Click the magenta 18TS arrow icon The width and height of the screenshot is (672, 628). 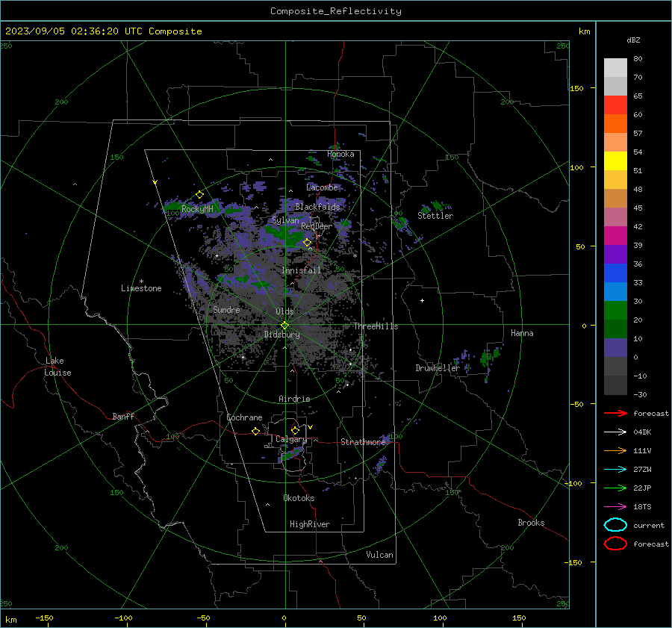(615, 507)
